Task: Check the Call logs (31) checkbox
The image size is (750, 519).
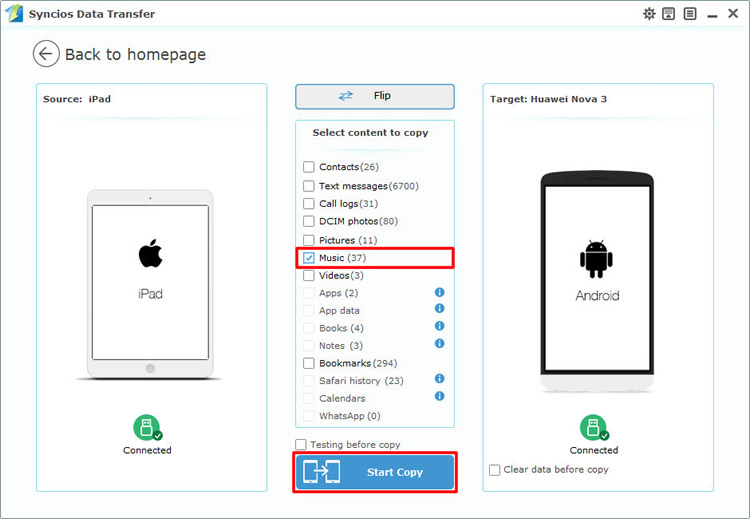Action: (309, 204)
